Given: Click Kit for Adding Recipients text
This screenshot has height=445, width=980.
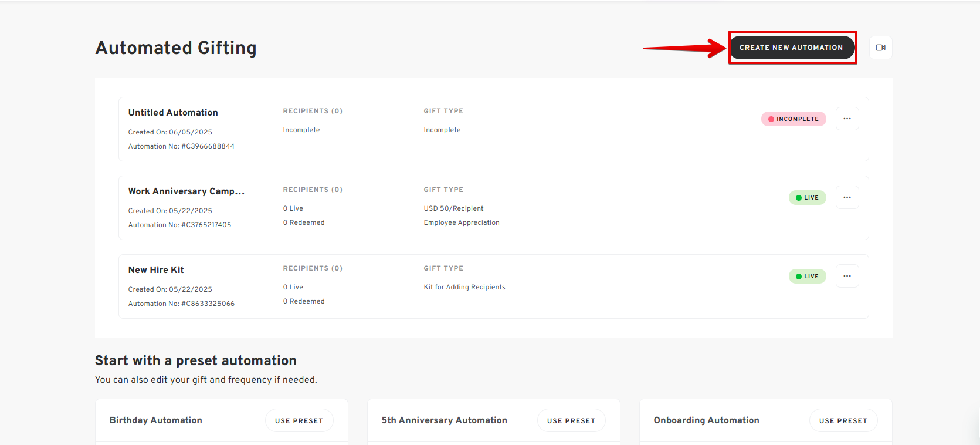Looking at the screenshot, I should point(464,288).
